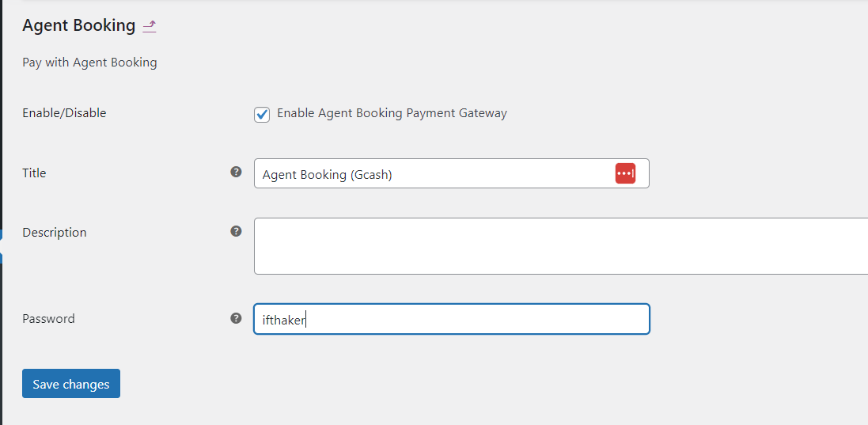Focus the Title input field

tap(451, 173)
